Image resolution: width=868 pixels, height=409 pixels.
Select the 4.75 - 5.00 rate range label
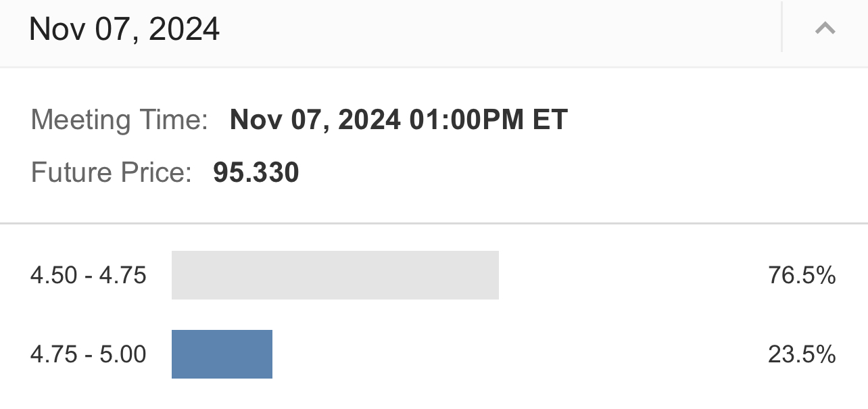(x=89, y=354)
